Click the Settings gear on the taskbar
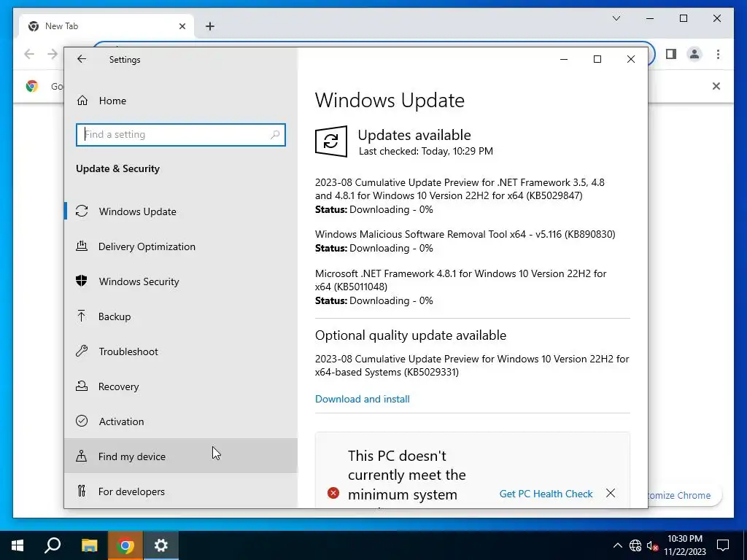747x560 pixels. 161,545
